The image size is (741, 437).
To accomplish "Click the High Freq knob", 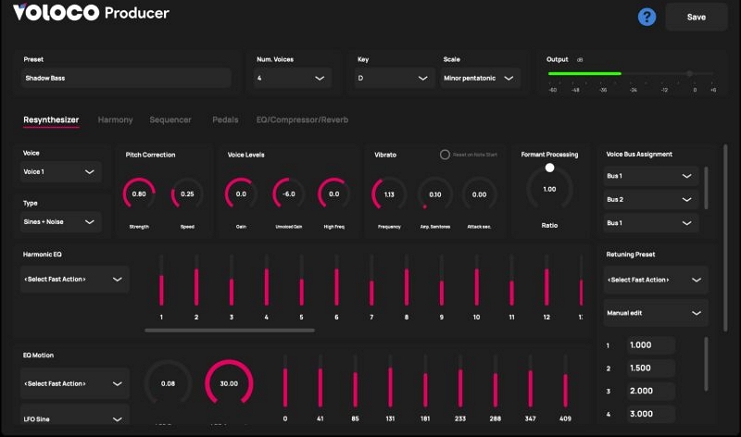I will click(334, 194).
